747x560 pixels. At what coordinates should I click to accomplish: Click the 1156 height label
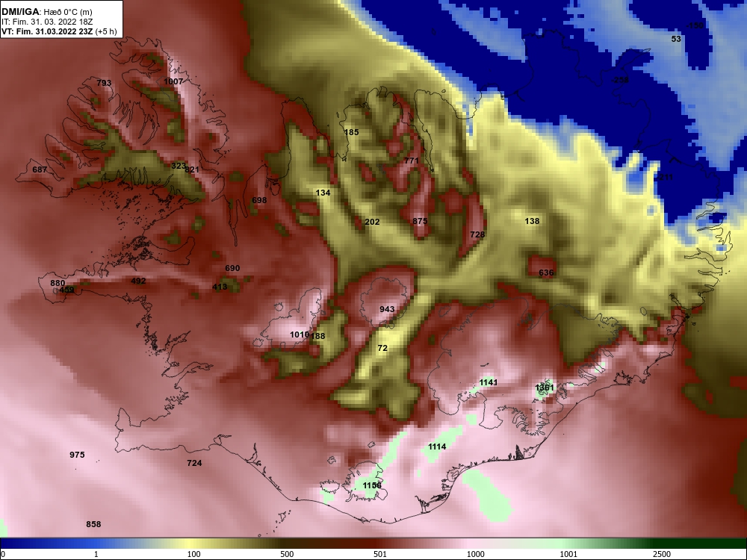click(x=372, y=485)
